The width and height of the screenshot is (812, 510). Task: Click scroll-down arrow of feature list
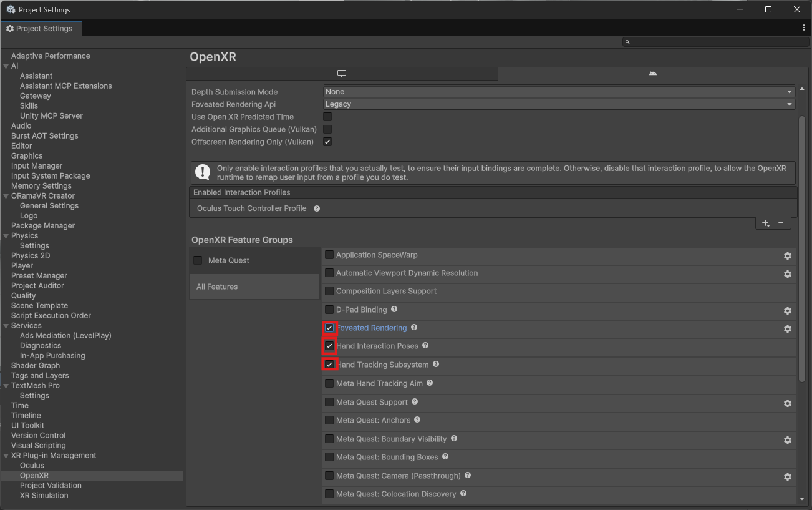802,498
